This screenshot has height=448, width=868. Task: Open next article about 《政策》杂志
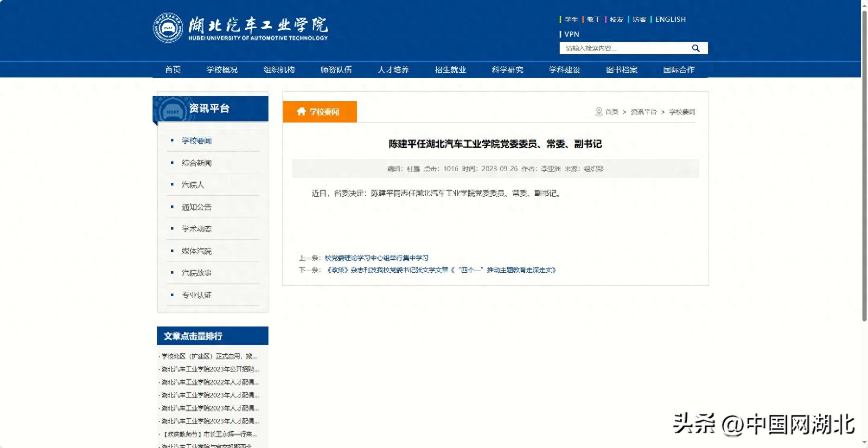(440, 270)
